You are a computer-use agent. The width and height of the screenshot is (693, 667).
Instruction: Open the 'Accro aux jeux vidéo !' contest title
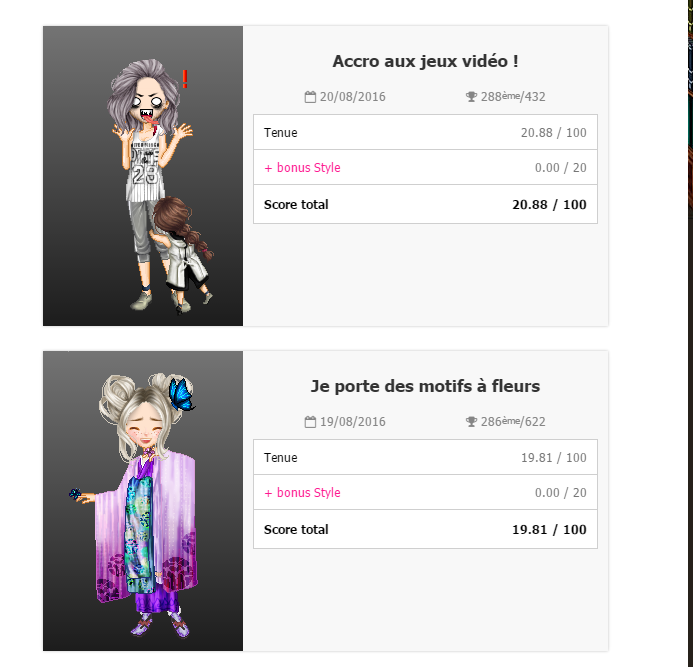(425, 61)
